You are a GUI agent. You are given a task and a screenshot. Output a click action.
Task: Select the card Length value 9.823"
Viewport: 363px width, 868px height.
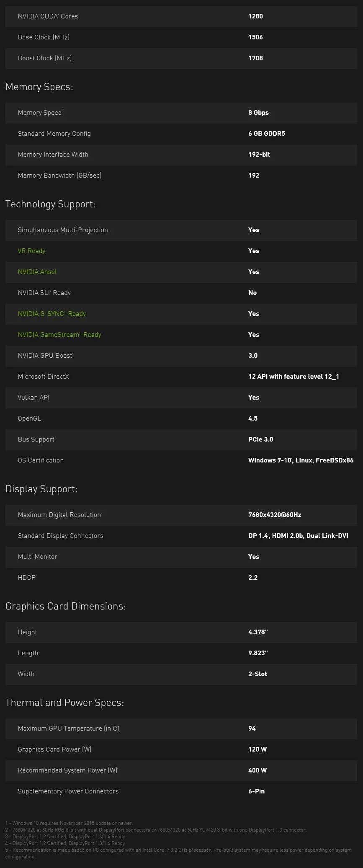click(258, 653)
